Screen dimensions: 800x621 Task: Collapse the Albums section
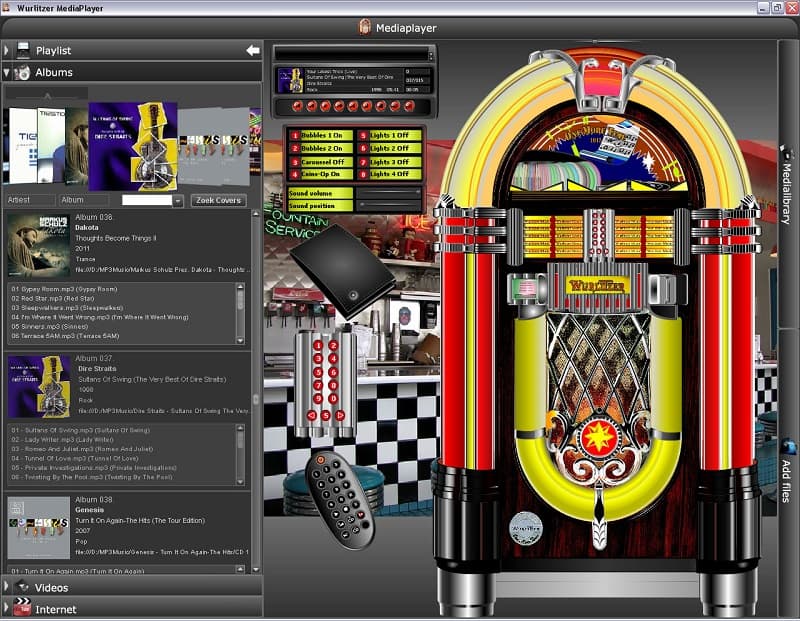click(8, 72)
